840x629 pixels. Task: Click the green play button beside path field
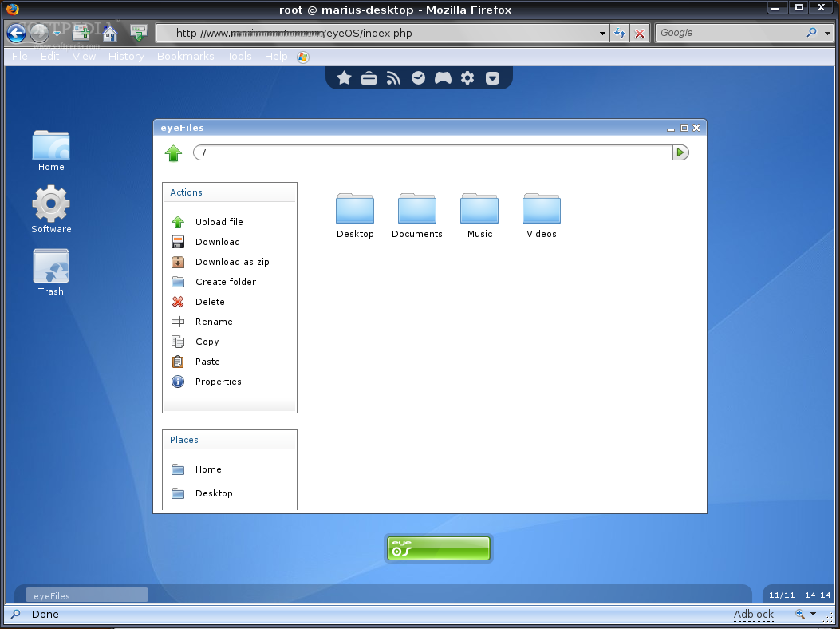tap(680, 152)
